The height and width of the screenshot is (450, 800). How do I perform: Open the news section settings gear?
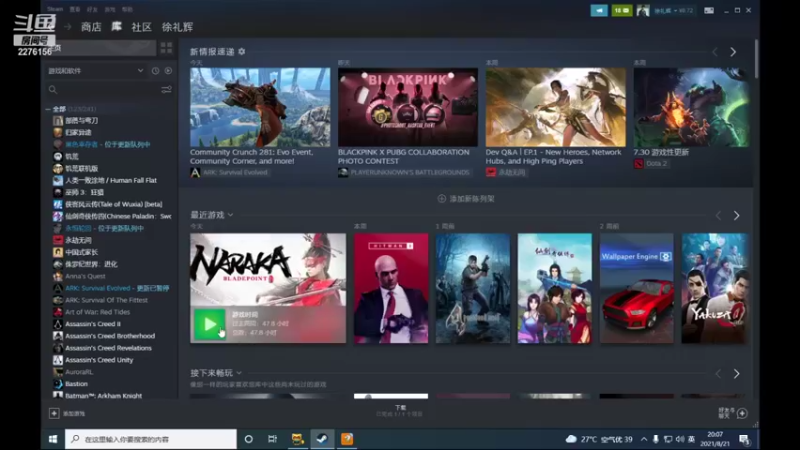[242, 52]
